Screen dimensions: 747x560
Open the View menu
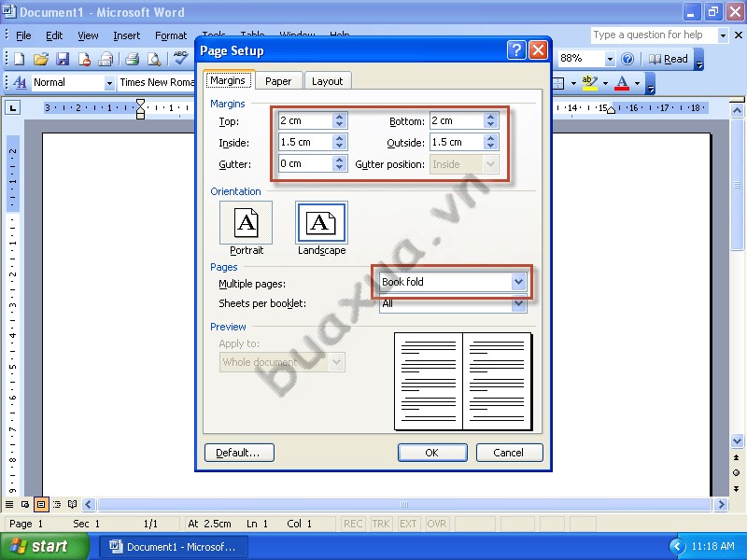click(88, 35)
